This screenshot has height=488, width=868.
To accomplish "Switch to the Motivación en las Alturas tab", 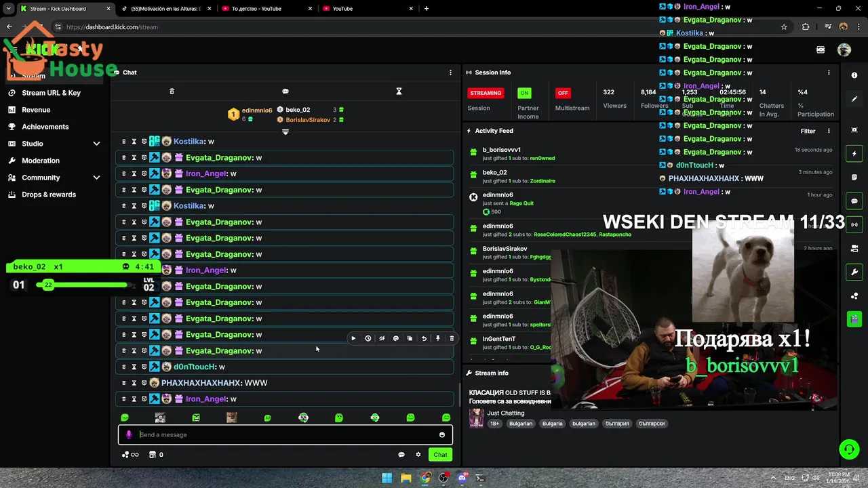I will pos(166,9).
